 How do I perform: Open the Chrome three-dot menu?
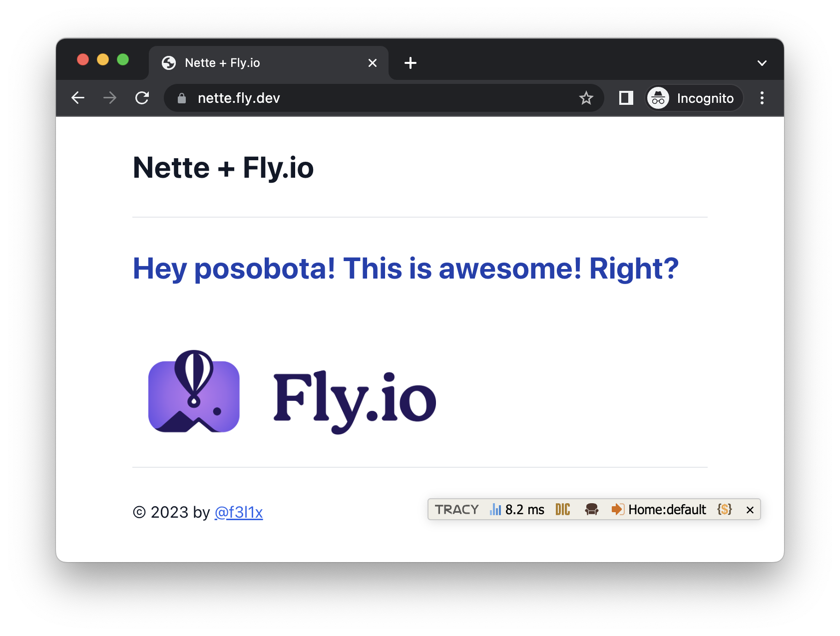click(x=762, y=98)
